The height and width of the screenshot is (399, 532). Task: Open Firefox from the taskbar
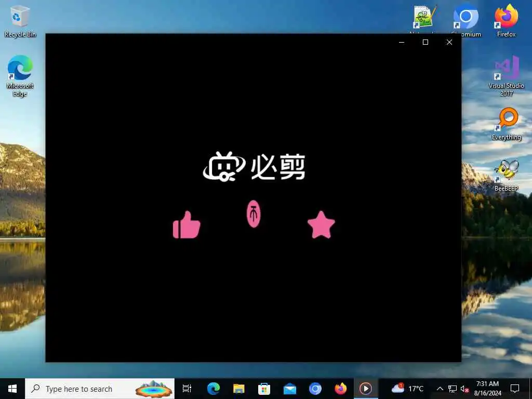click(x=341, y=389)
